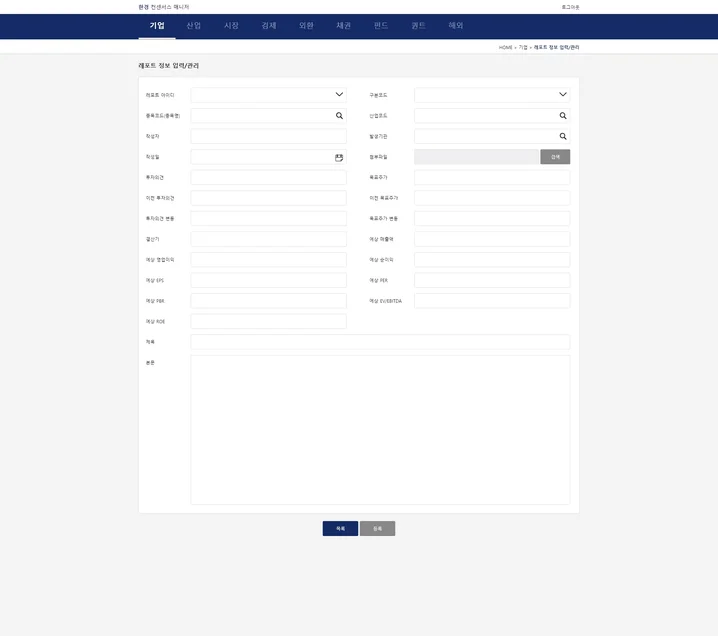
Task: Click the search icon in 산업코드 field
Action: pyautogui.click(x=563, y=116)
